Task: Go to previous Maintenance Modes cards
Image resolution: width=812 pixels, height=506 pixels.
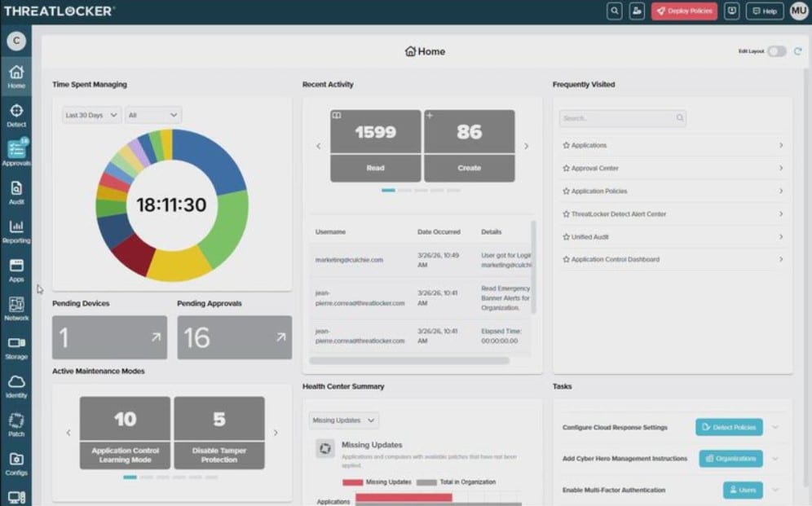Action: pyautogui.click(x=68, y=433)
